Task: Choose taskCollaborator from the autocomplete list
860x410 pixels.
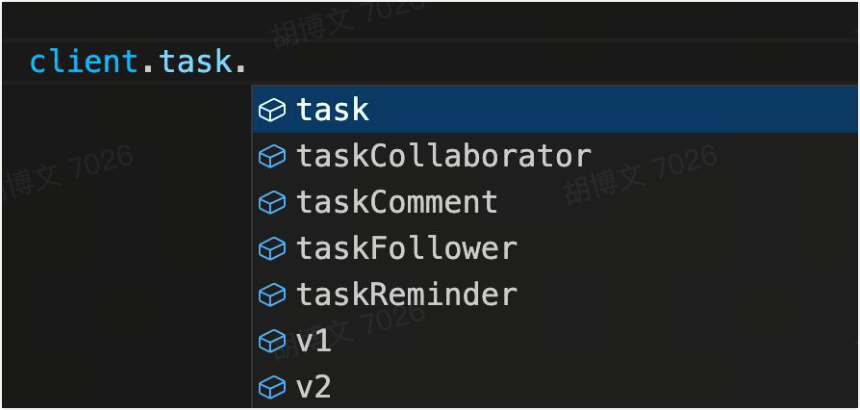Action: coord(444,157)
